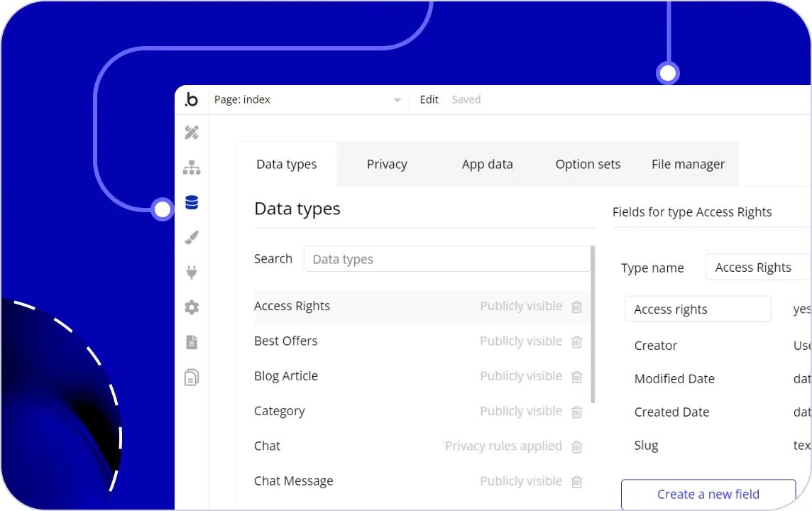Switch to the Option sets tab
The height and width of the screenshot is (511, 812).
point(588,164)
